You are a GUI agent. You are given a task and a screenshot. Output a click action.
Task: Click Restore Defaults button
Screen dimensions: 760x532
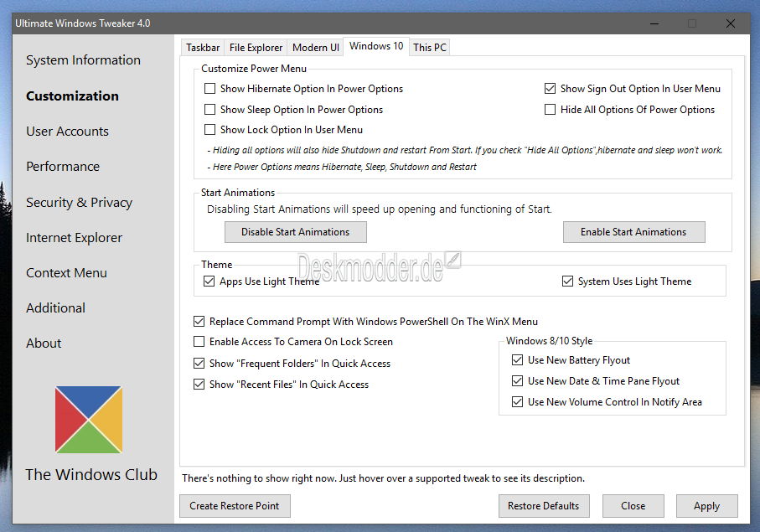coord(544,506)
